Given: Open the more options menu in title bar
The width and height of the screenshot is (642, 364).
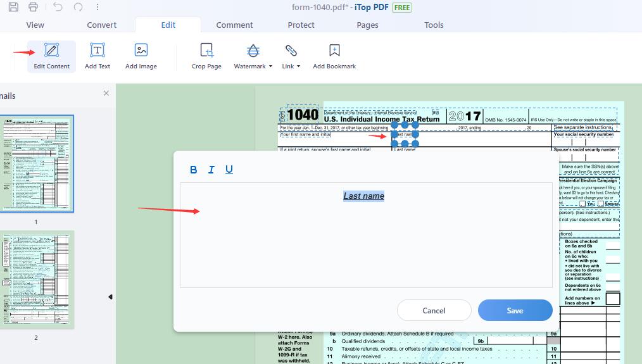Looking at the screenshot, I should tap(98, 7).
